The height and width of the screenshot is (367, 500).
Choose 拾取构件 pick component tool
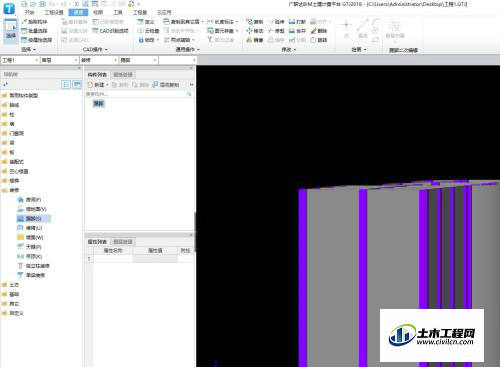pyautogui.click(x=34, y=22)
